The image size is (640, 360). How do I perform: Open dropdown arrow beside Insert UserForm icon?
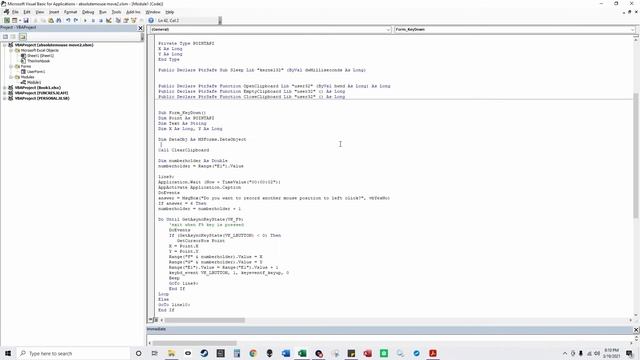20,20
